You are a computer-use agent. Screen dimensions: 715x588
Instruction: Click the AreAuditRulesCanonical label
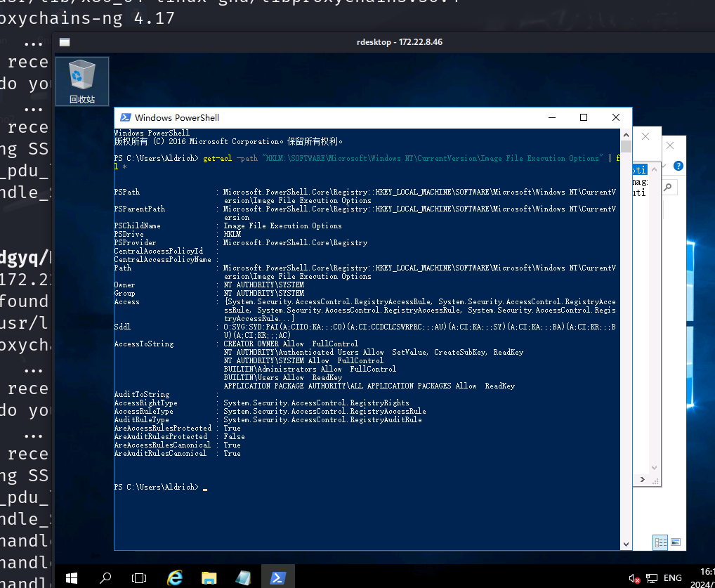click(x=161, y=453)
